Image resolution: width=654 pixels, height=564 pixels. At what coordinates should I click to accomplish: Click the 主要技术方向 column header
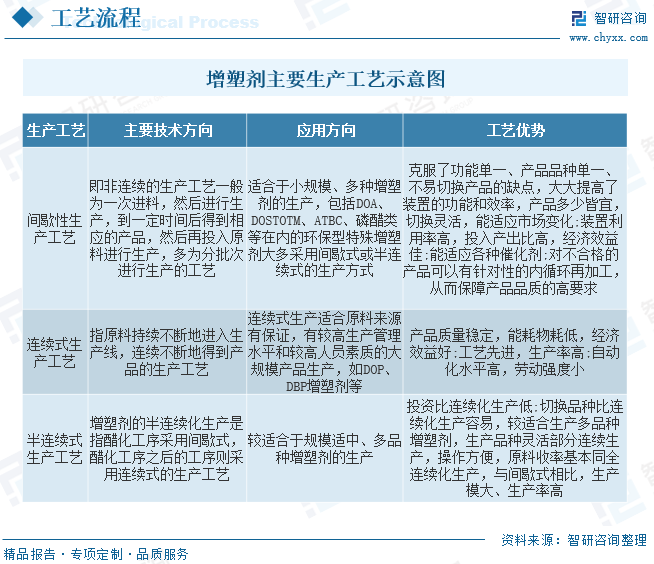pyautogui.click(x=168, y=130)
